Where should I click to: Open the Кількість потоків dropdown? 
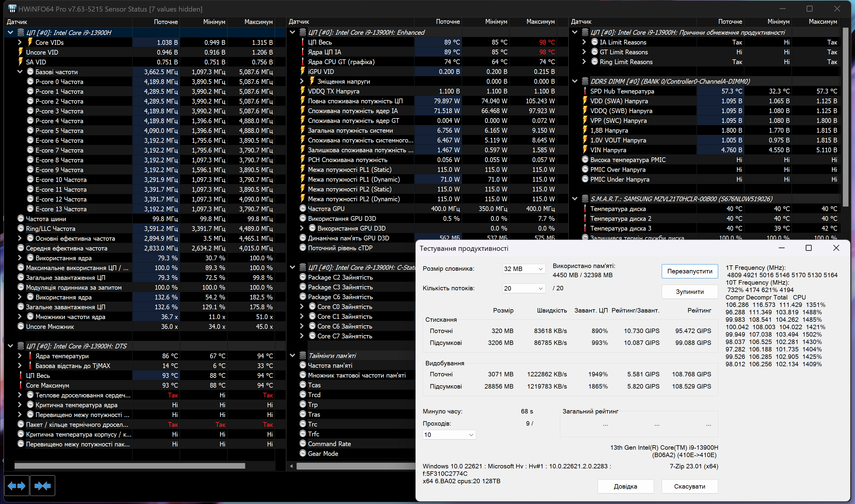[x=523, y=288]
